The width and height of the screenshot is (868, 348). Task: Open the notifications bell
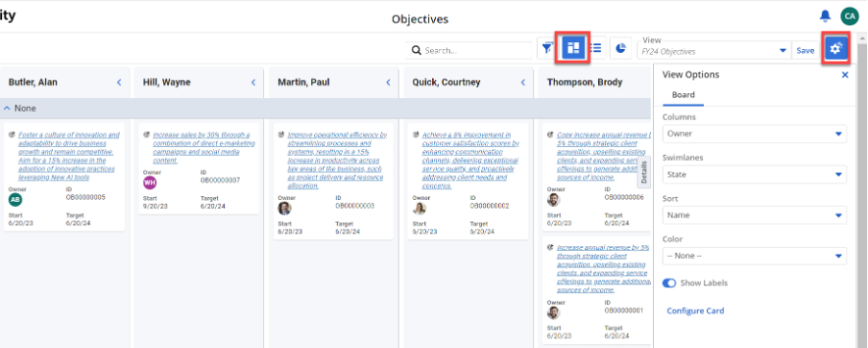[825, 15]
